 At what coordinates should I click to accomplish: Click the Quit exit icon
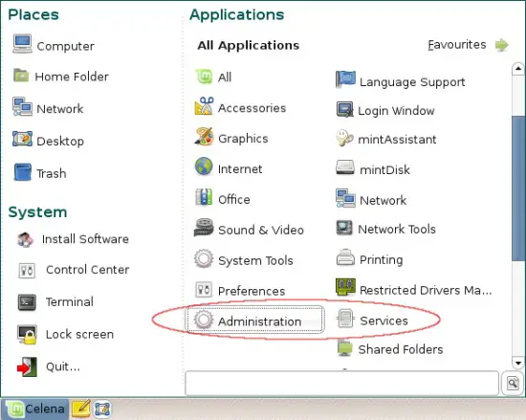point(27,367)
